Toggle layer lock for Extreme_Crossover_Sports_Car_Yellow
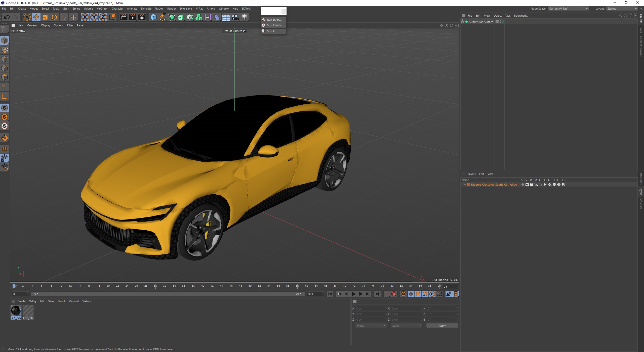 (x=540, y=185)
